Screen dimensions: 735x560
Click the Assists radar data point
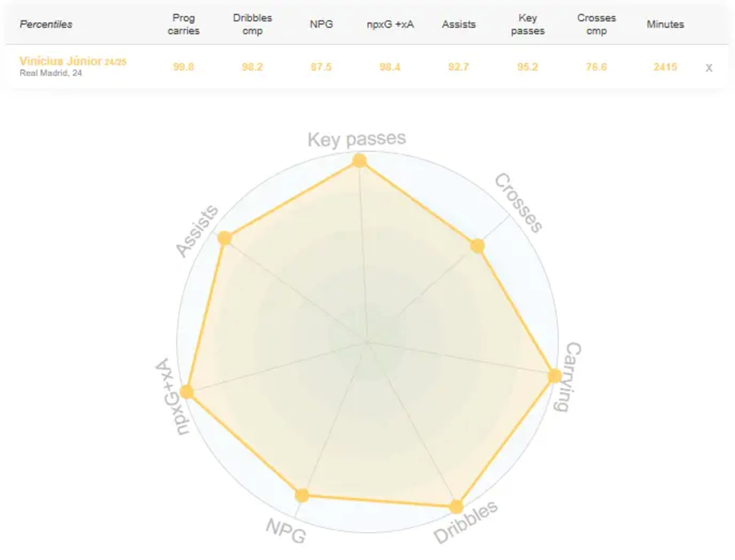coord(225,238)
